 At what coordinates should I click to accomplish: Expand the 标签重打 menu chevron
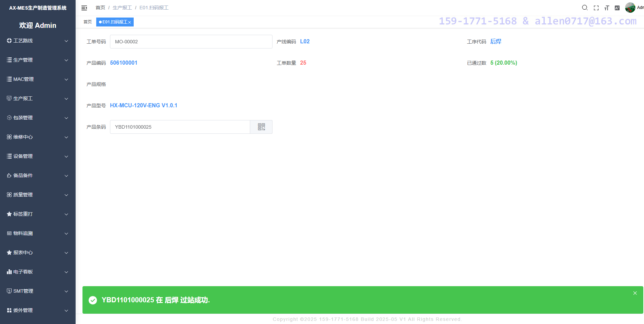[x=66, y=214]
